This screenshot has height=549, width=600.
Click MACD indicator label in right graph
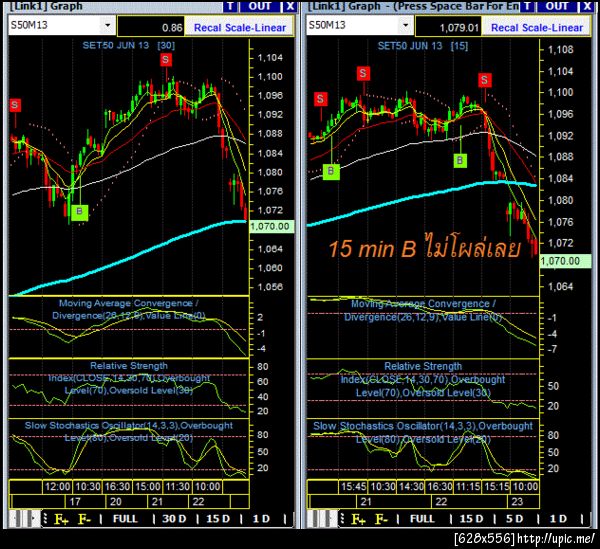click(x=423, y=310)
